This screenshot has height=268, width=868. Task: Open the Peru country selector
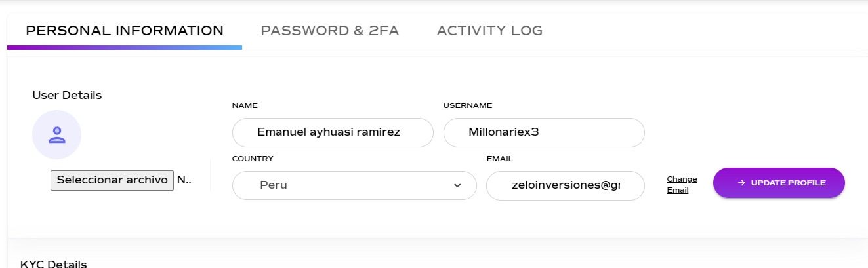pos(354,185)
